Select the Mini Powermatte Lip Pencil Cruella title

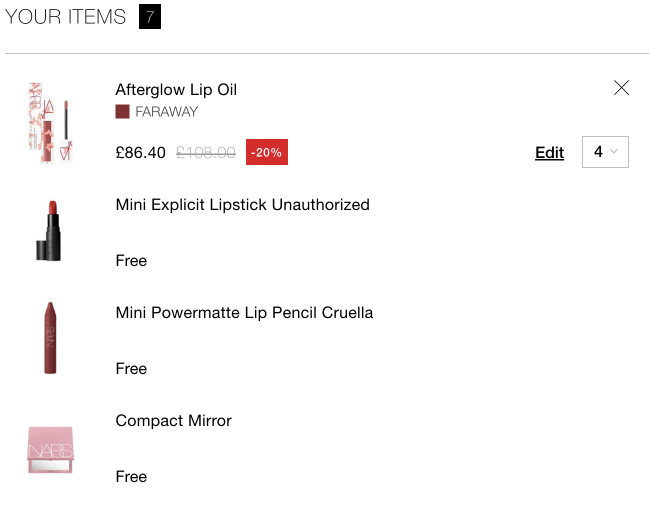[x=244, y=312]
